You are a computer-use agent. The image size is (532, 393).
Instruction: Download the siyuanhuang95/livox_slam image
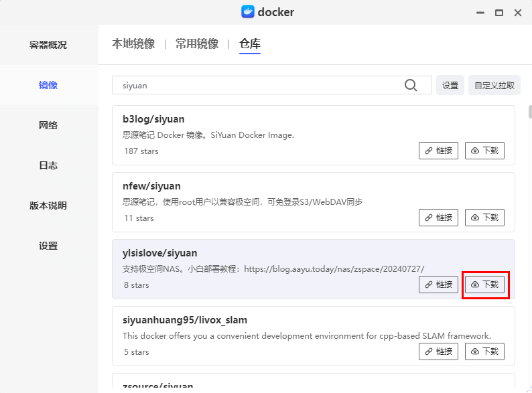484,351
